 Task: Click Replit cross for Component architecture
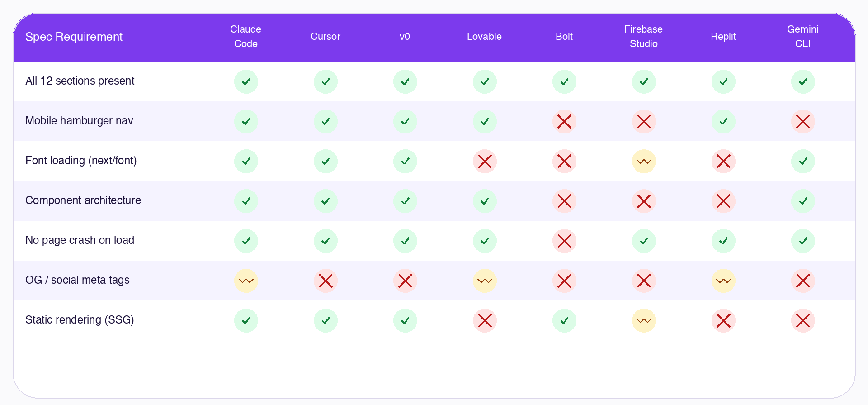tap(723, 201)
